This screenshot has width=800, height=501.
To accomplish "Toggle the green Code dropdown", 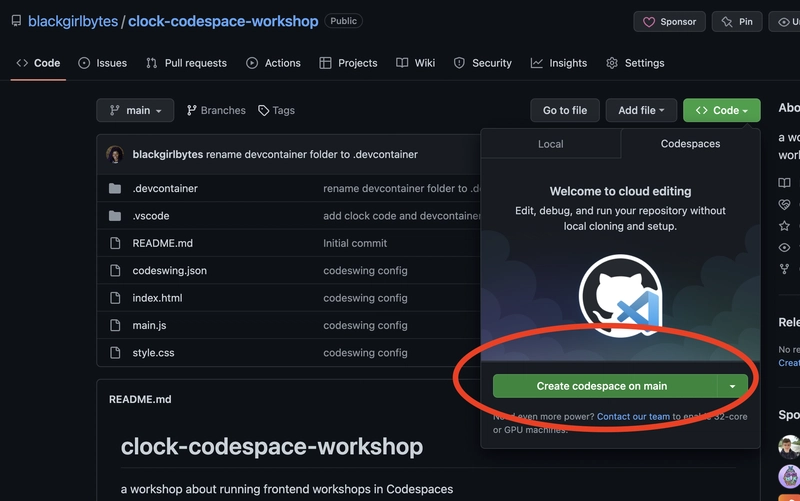I will pos(722,110).
